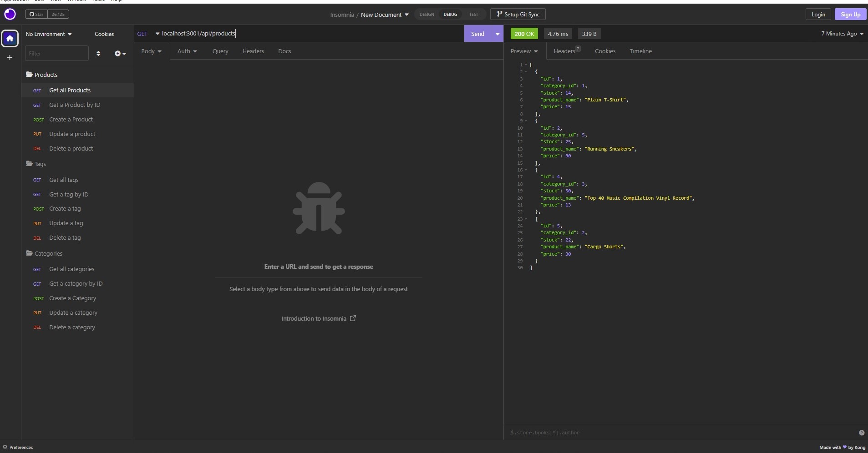Image resolution: width=868 pixels, height=453 pixels.
Task: Focus the JSONPath response filter field
Action: point(683,433)
